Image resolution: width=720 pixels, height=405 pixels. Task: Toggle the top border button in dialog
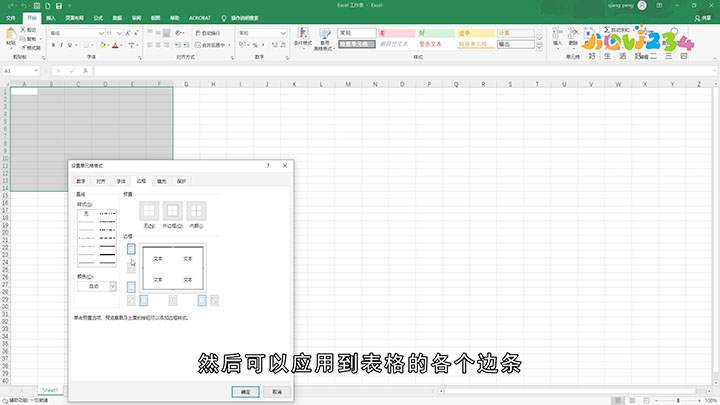click(x=131, y=249)
